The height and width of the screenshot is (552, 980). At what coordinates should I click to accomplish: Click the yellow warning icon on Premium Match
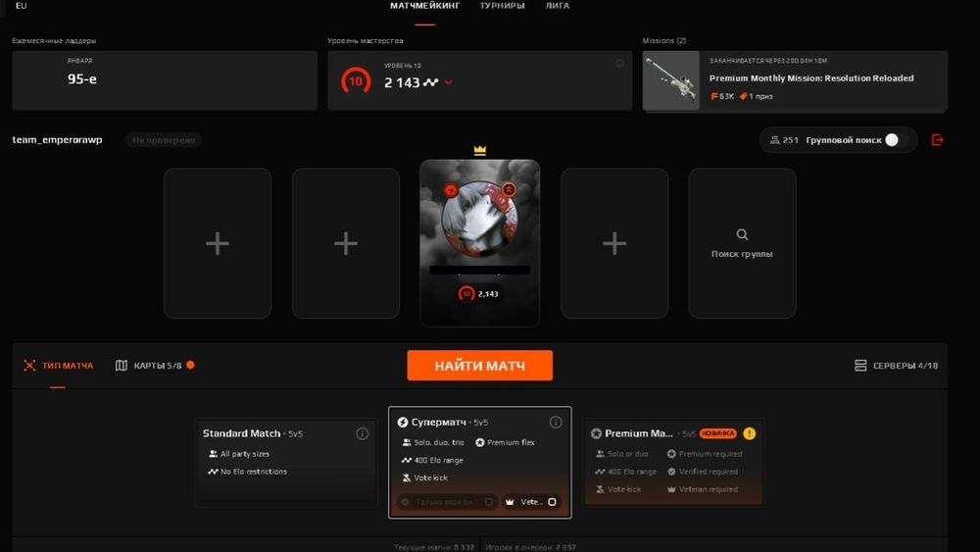pos(749,433)
